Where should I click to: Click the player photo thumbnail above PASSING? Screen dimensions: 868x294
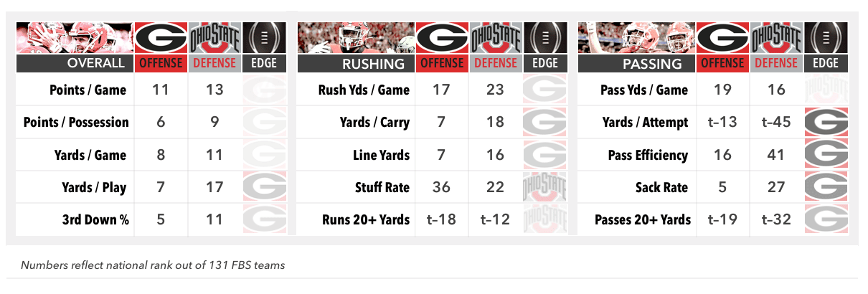click(637, 39)
